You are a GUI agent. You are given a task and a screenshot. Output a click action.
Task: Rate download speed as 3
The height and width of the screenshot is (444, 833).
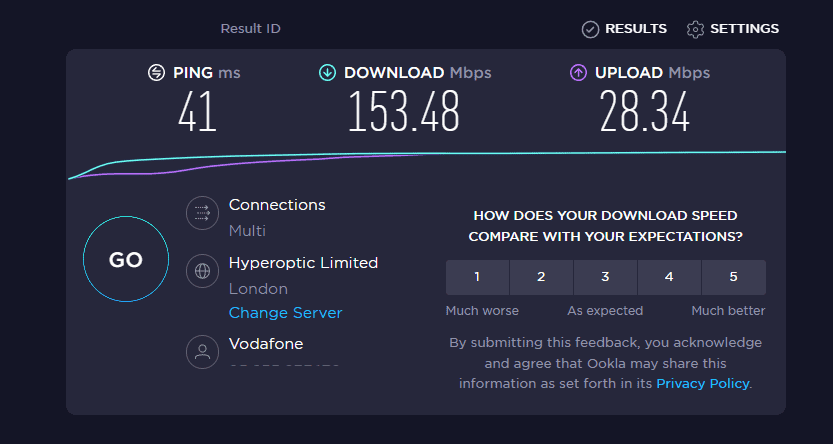point(605,277)
